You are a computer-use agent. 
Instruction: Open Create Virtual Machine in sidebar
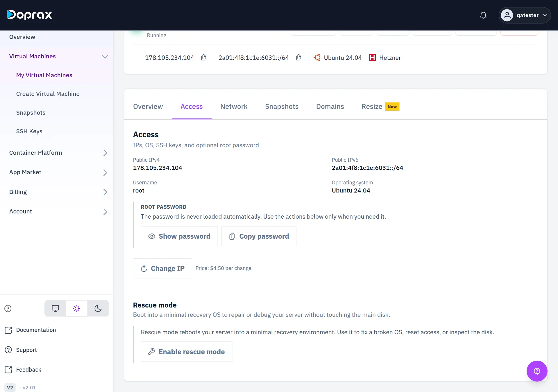point(48,94)
